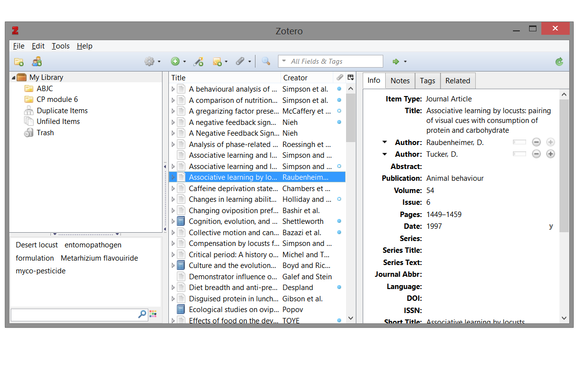
Task: Click the Date value '1997'
Action: (x=434, y=226)
